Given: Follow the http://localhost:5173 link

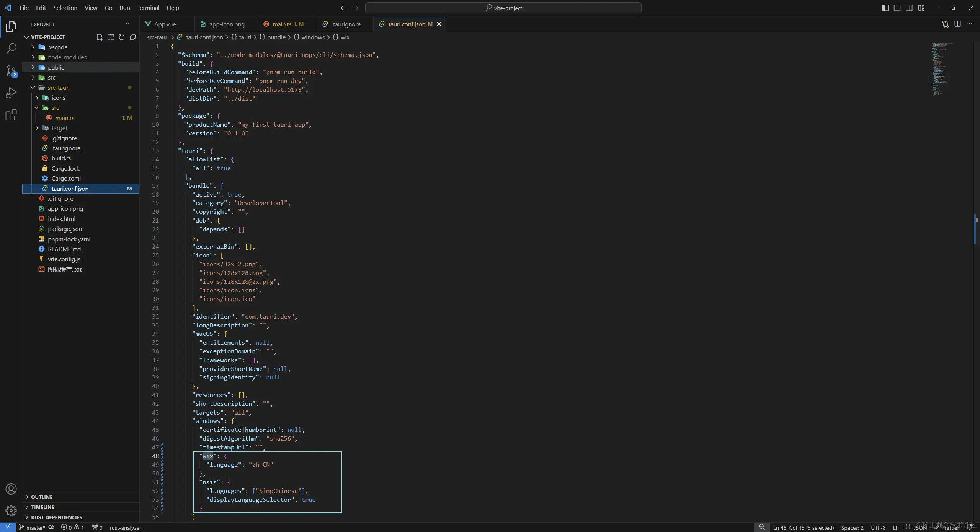Looking at the screenshot, I should pyautogui.click(x=265, y=90).
